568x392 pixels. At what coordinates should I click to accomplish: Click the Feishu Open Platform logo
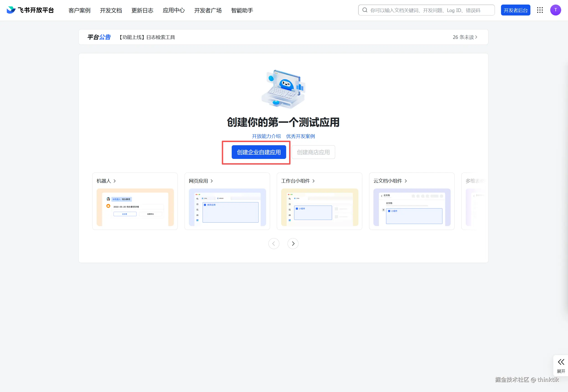[x=30, y=10]
